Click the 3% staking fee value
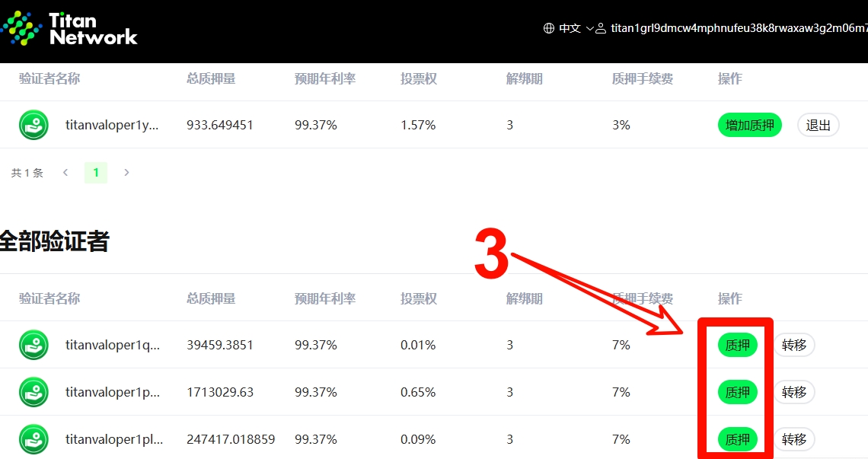This screenshot has height=459, width=868. coord(621,125)
